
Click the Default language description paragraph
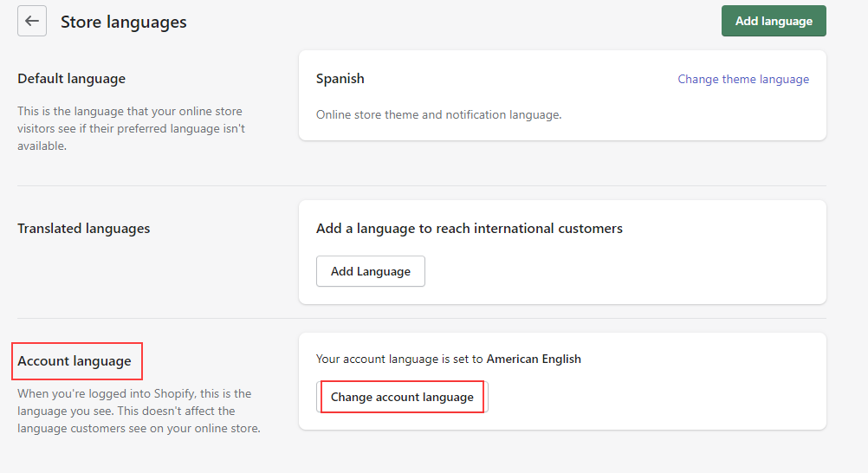(x=131, y=128)
